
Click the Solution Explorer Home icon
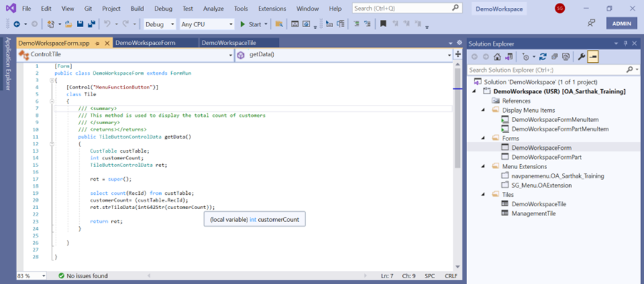click(497, 56)
